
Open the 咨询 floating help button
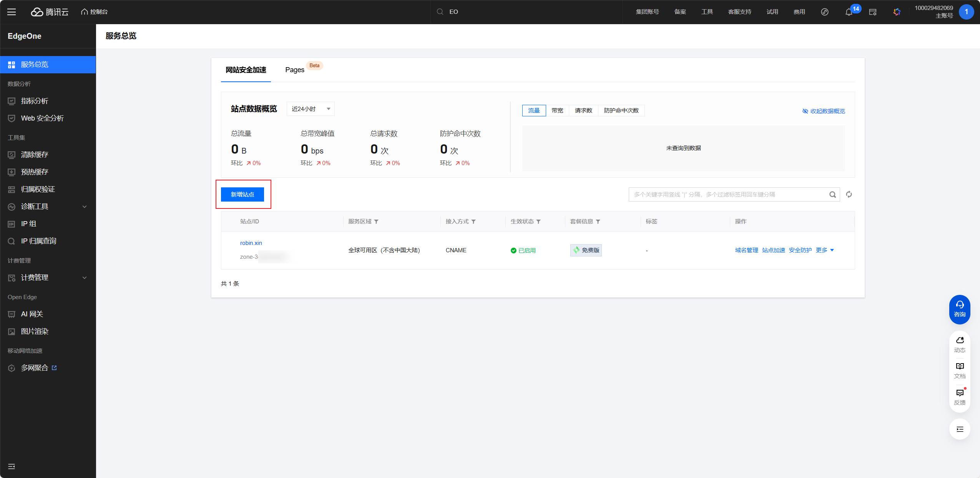click(x=960, y=309)
